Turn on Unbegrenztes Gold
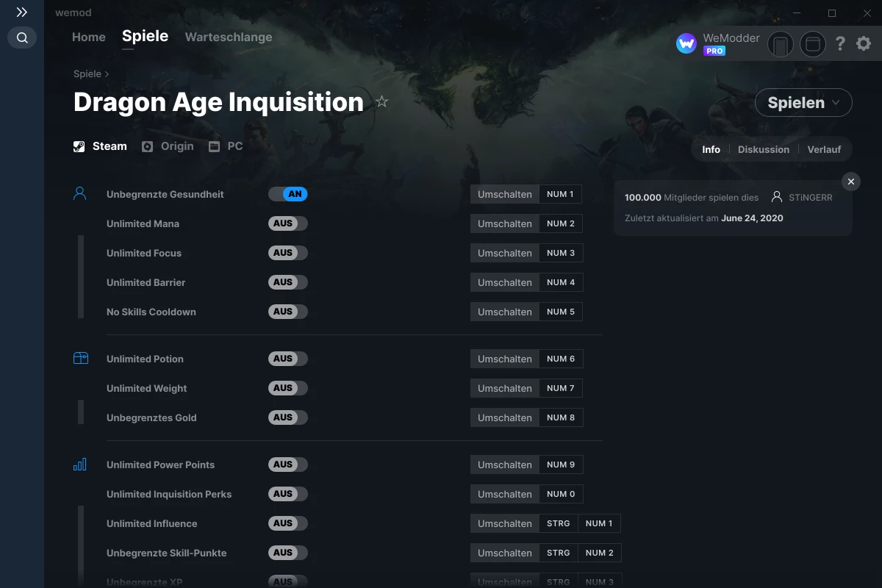Screen dimensions: 882x588 (287, 417)
